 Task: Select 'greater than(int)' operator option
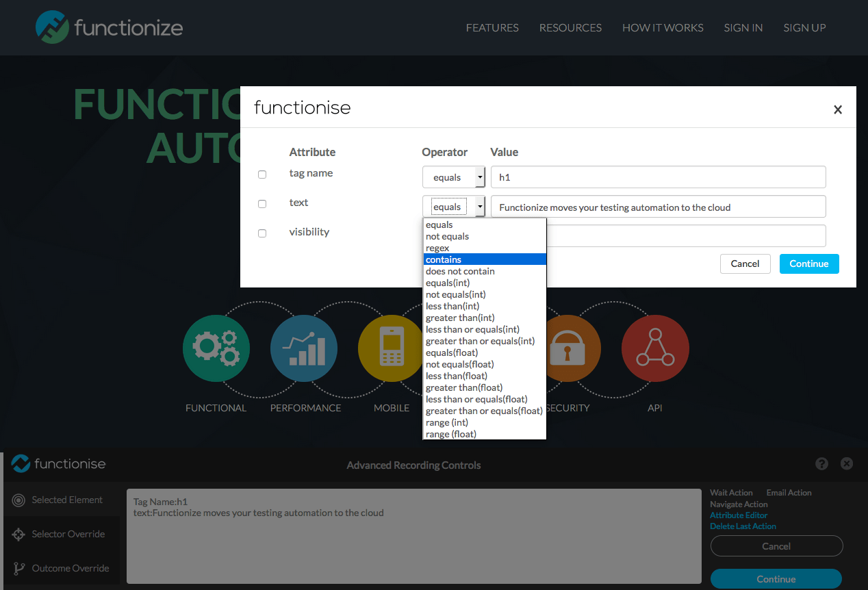tap(485, 318)
